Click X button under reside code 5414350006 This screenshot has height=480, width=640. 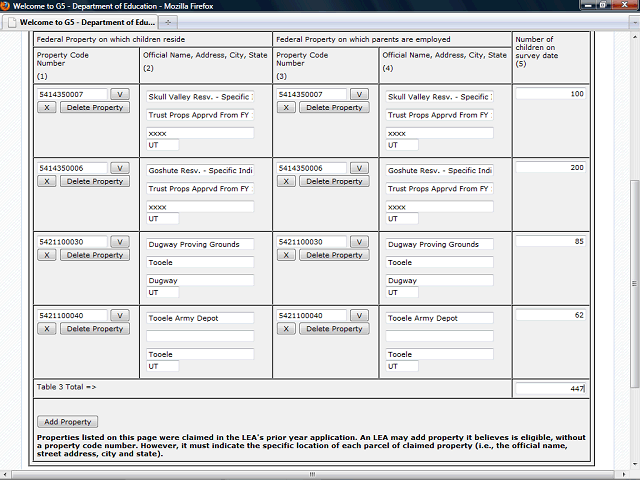47,181
